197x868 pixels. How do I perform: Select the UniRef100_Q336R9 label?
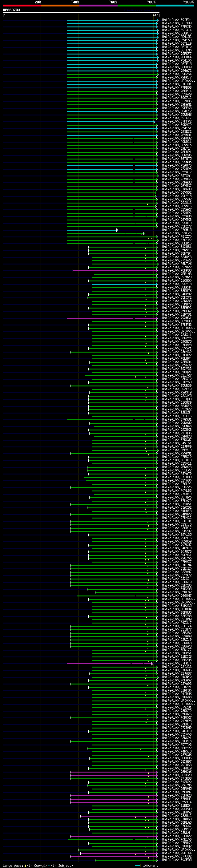click(176, 94)
